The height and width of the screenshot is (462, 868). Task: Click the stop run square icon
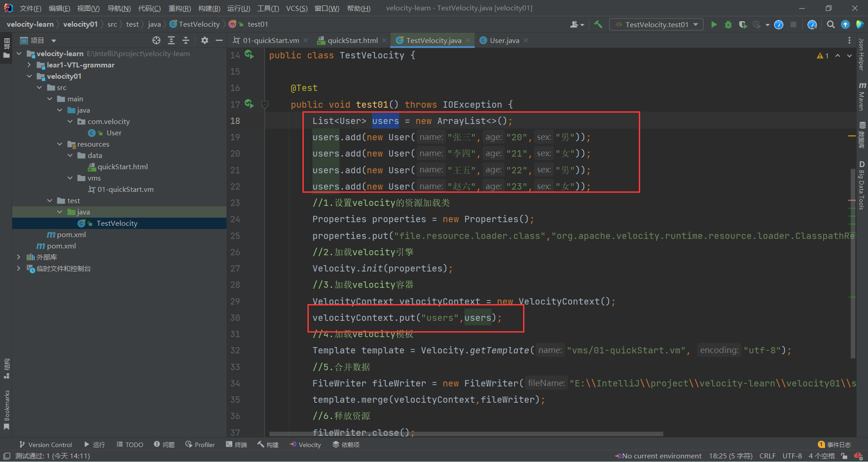pos(793,24)
